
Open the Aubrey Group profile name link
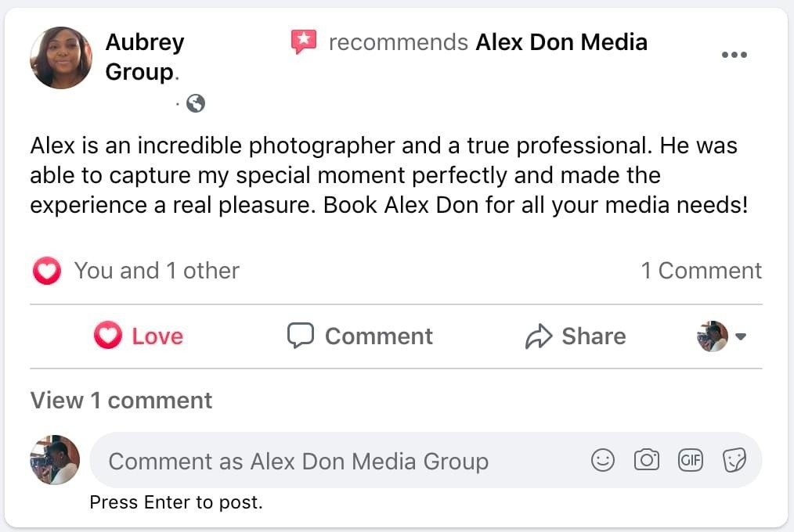(145, 56)
